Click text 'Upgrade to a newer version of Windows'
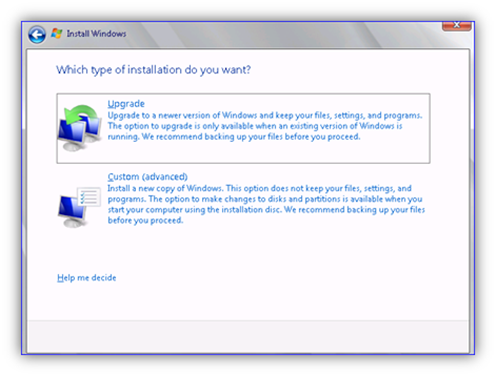The width and height of the screenshot is (496, 376). [x=182, y=115]
